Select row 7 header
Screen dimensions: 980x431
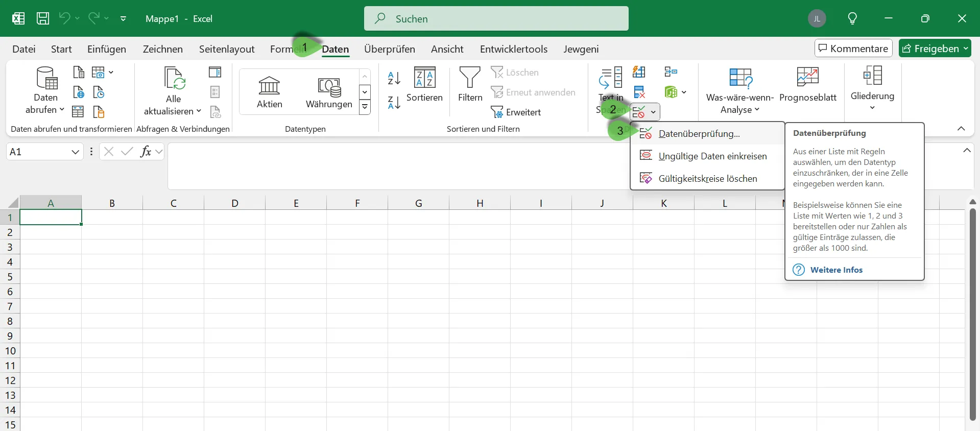click(x=10, y=306)
